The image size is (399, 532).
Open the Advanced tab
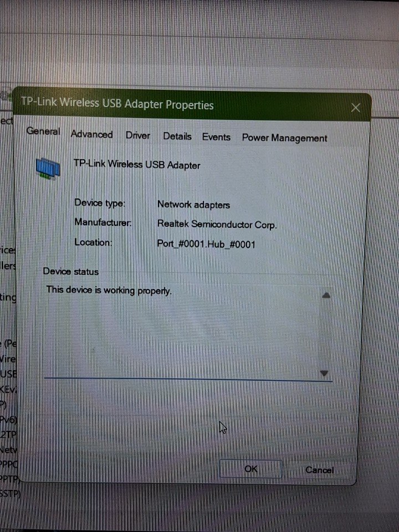coord(91,135)
